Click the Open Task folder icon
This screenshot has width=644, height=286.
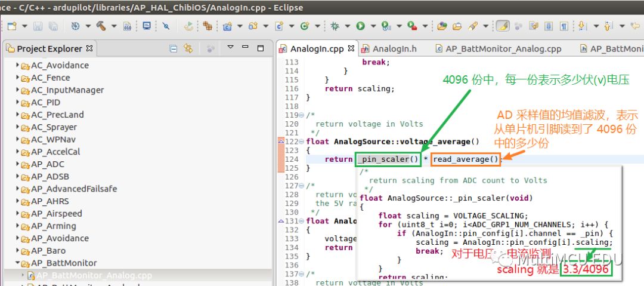tap(457, 26)
